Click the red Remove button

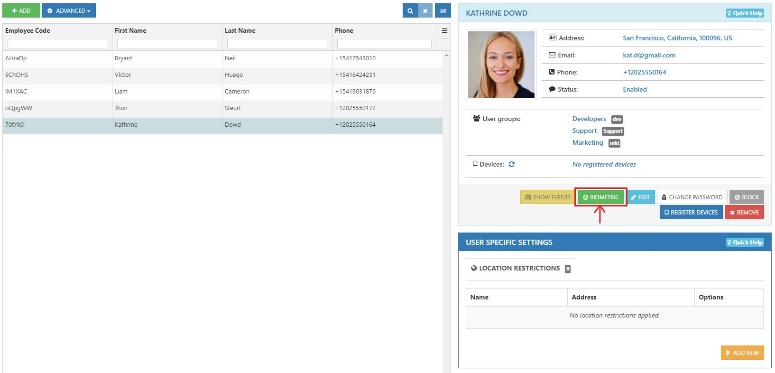tap(744, 212)
